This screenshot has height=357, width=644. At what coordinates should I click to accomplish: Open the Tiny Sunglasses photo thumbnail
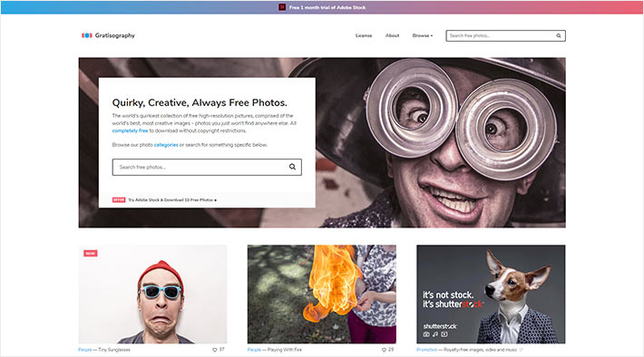tap(152, 294)
